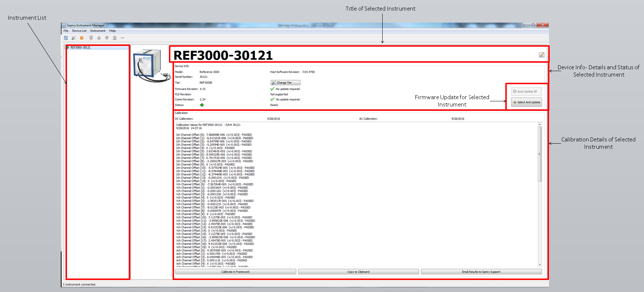Click the "Ready" status text

pos(274,105)
